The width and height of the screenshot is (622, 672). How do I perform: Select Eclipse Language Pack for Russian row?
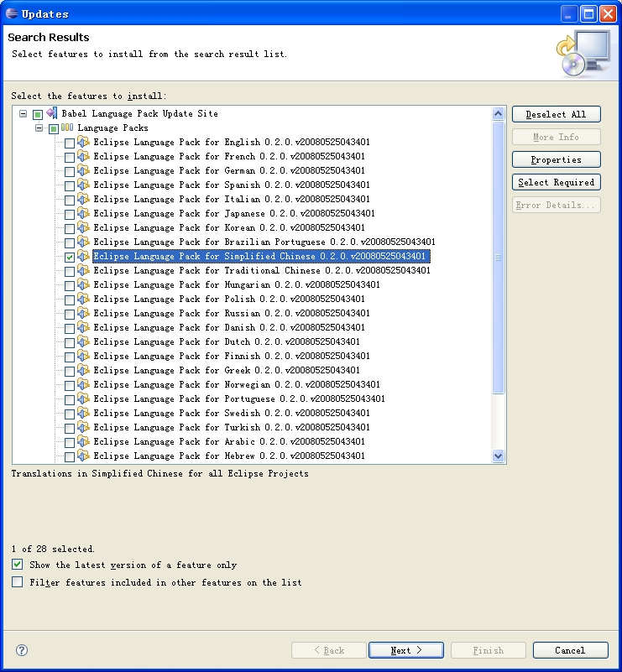[x=232, y=313]
